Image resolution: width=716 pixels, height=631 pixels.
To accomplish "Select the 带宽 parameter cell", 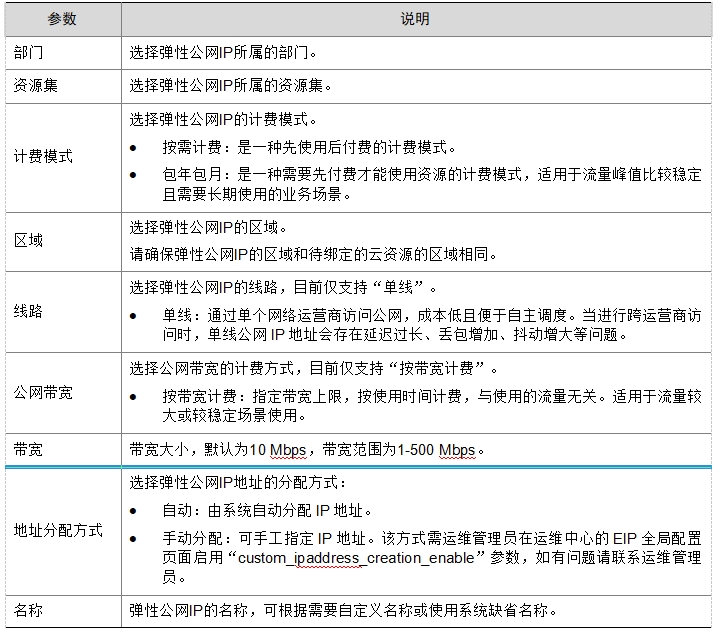I will click(x=63, y=450).
